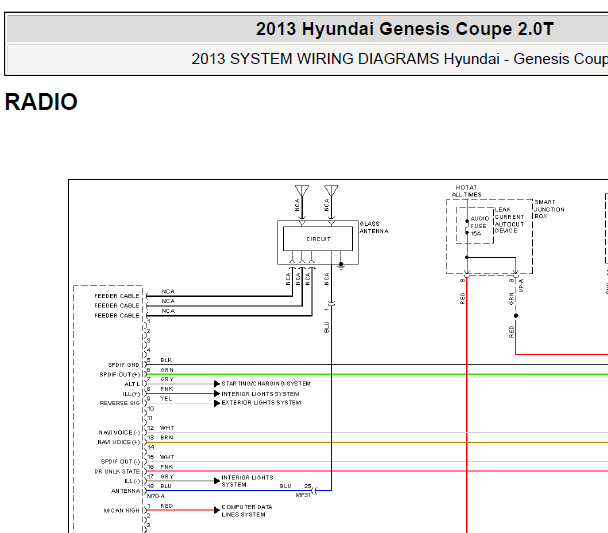Click the "ANTENNA" pin label
608x533 pixels.
[x=126, y=491]
